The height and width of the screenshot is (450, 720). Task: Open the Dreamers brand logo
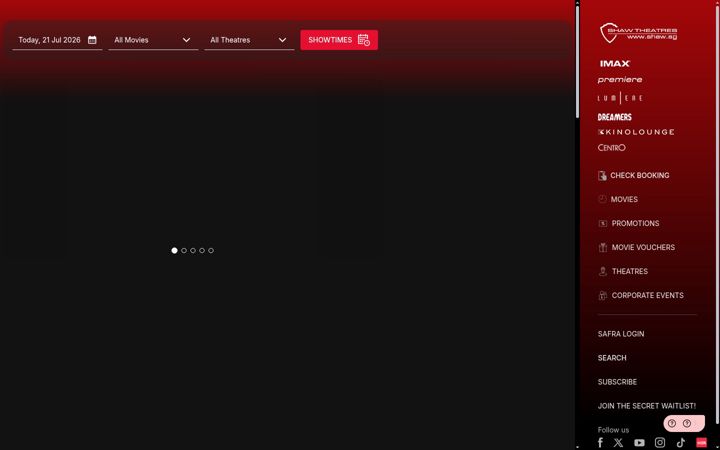615,117
